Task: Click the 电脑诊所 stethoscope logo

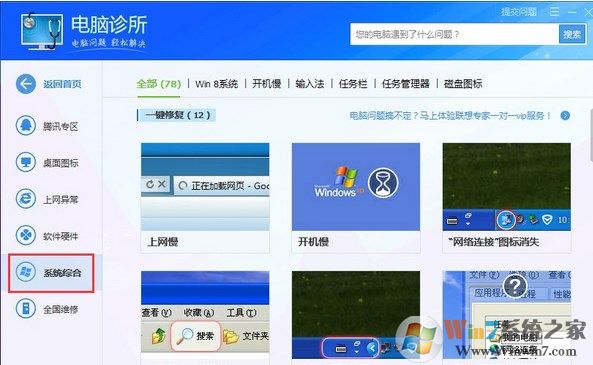Action: click(x=42, y=31)
